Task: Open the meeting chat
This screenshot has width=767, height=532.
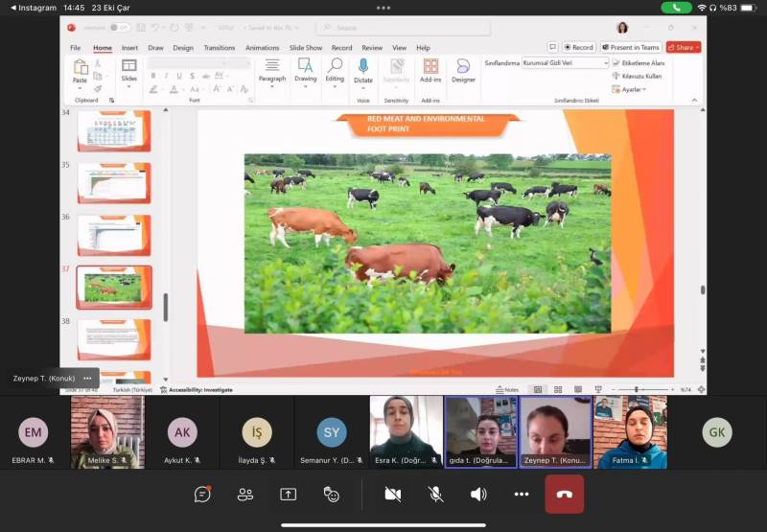Action: (202, 495)
